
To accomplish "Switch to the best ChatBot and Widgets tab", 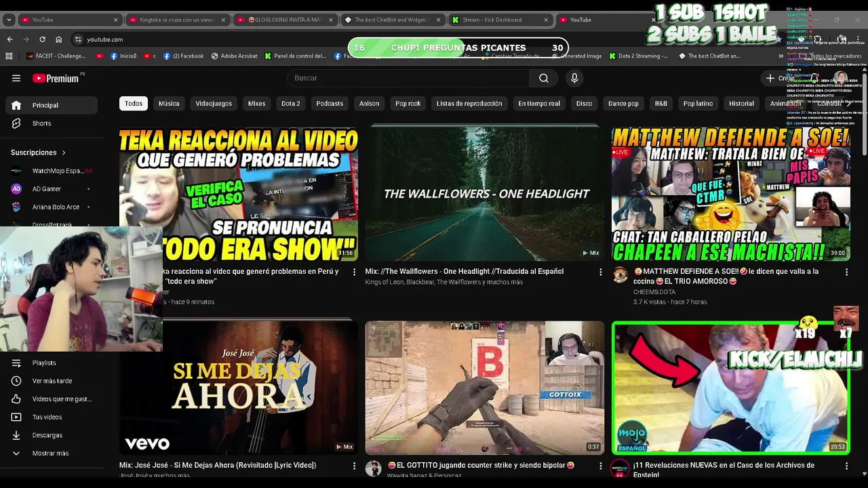I will click(x=393, y=20).
